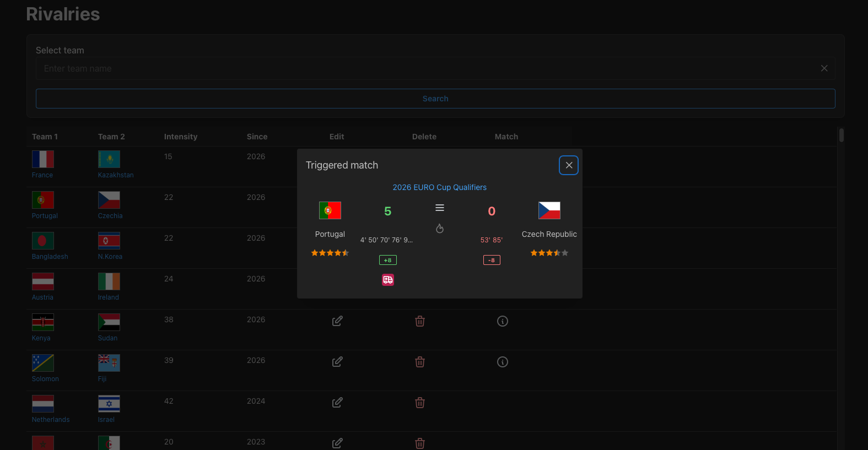Click Czech Republic's score of 0
The image size is (868, 450).
492,212
